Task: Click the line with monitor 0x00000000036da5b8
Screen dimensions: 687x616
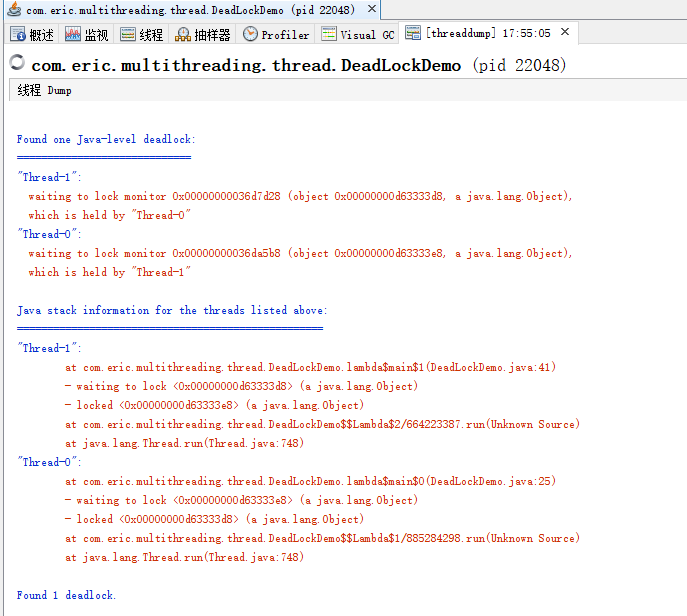Action: point(300,253)
